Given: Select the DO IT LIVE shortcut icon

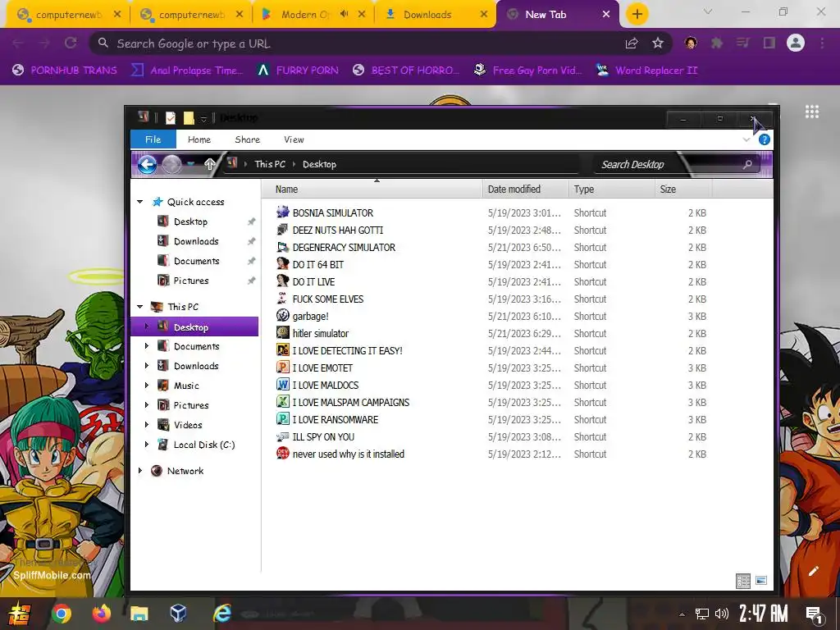Looking at the screenshot, I should 283,281.
